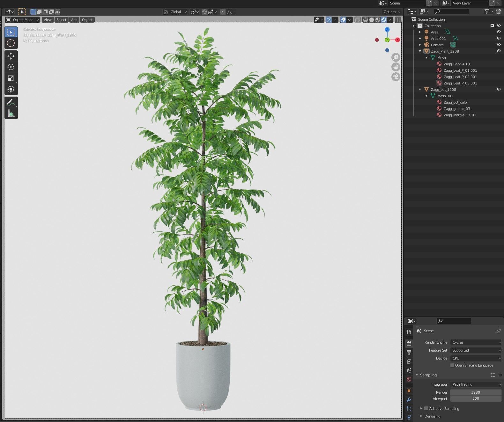Select the Annotate tool
The height and width of the screenshot is (422, 504).
pos(11,102)
